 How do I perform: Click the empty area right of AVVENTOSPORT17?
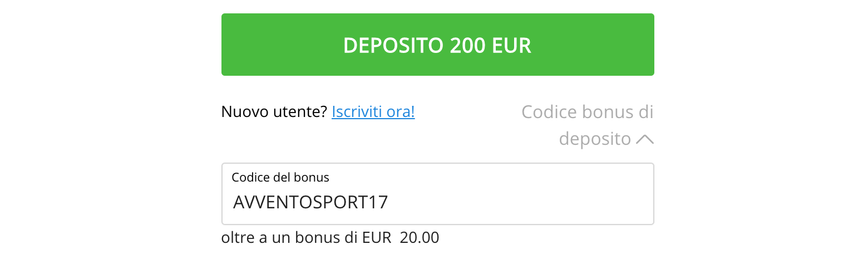517,202
